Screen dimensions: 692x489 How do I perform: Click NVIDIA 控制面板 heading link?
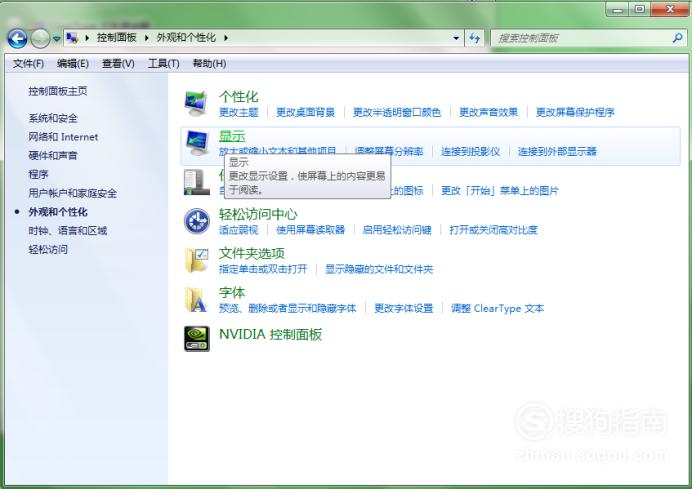(271, 335)
